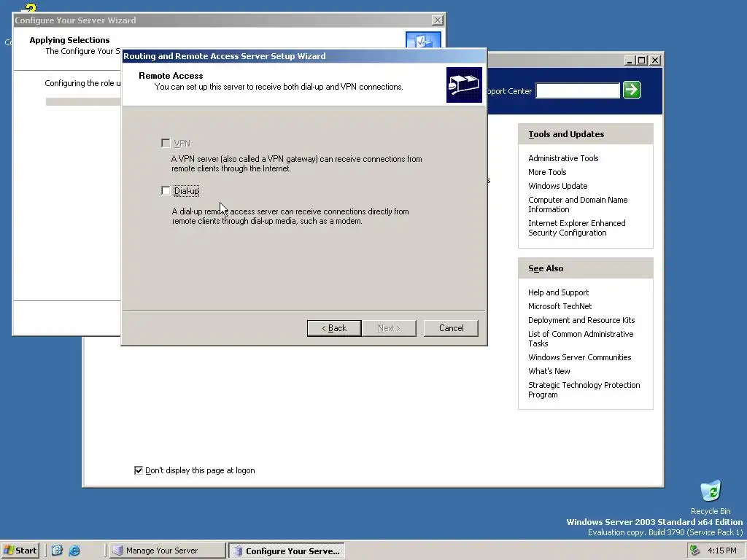
Task: Click the Tools and Updates heading
Action: pos(566,134)
